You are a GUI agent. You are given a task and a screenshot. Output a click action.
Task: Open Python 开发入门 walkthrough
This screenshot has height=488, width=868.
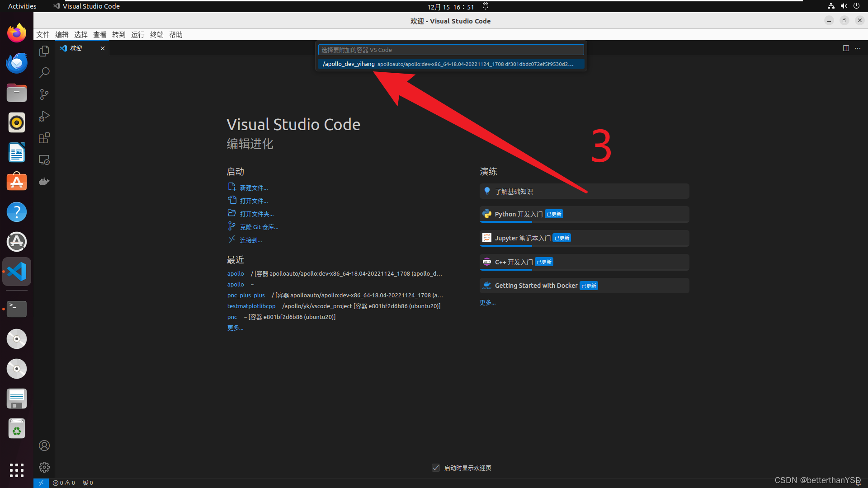584,214
